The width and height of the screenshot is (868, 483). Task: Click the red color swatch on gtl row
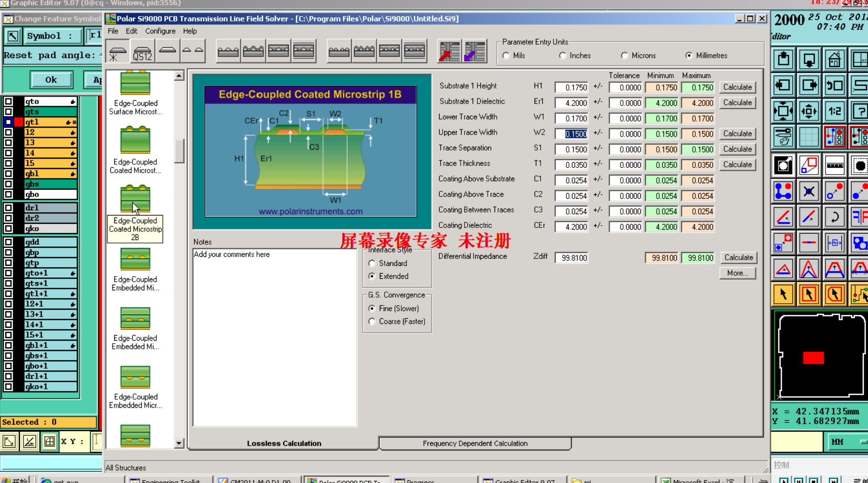coord(18,122)
